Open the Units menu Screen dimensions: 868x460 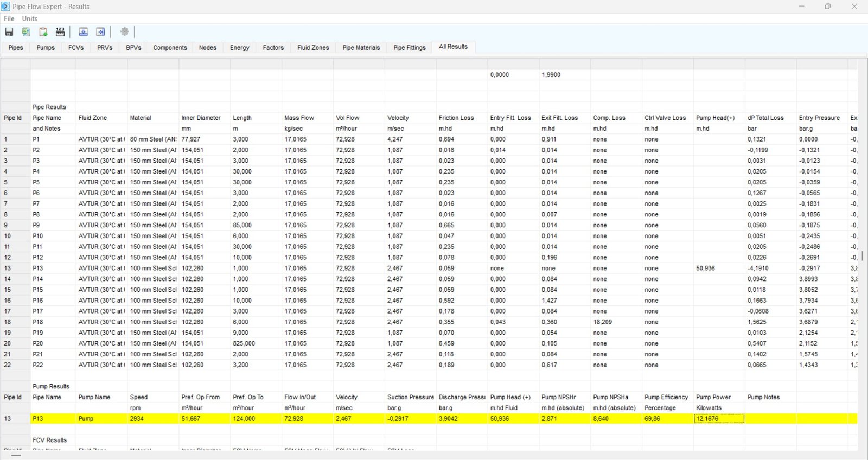(x=30, y=18)
